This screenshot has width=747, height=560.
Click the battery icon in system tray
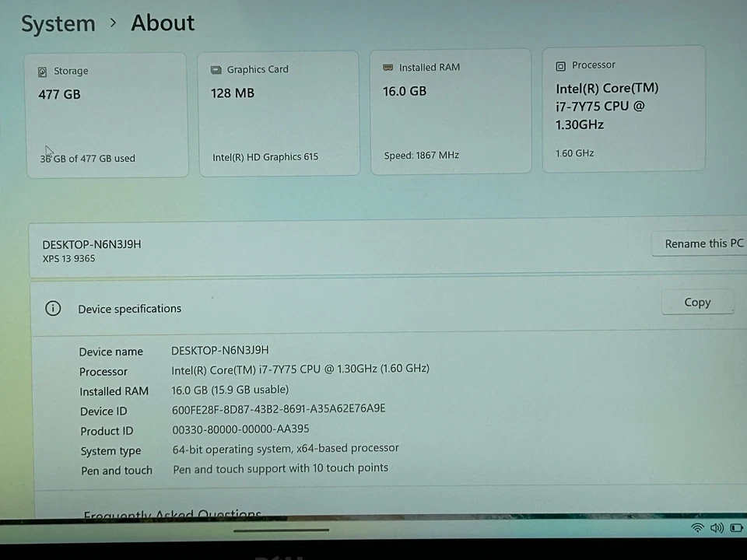pos(736,527)
